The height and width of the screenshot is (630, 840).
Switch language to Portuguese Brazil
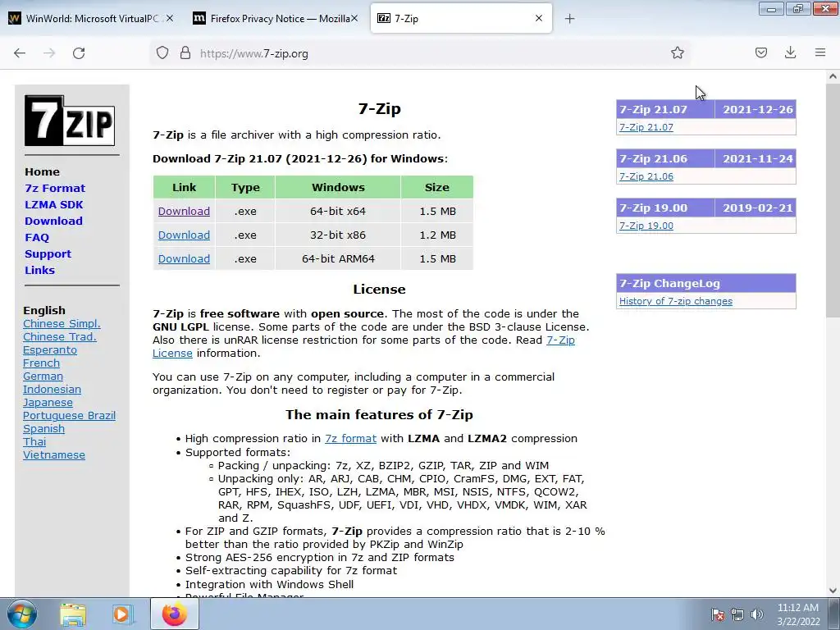(x=69, y=416)
